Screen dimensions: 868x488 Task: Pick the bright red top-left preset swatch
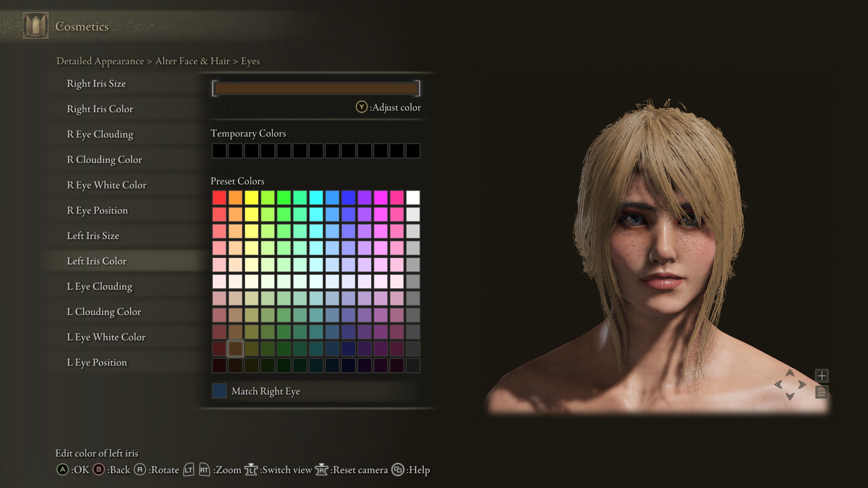click(x=219, y=197)
